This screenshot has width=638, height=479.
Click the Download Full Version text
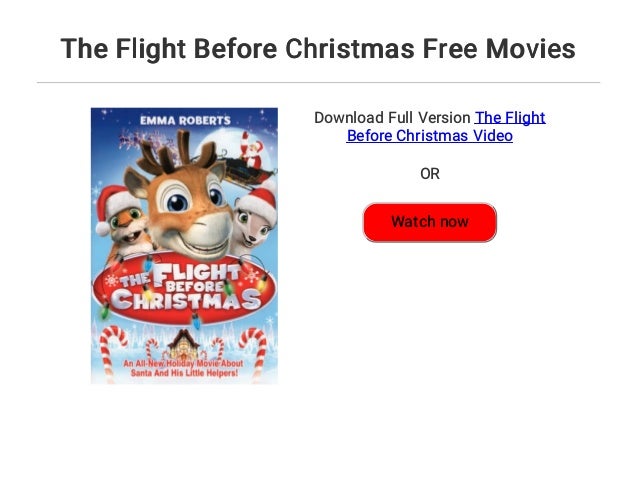tap(392, 118)
